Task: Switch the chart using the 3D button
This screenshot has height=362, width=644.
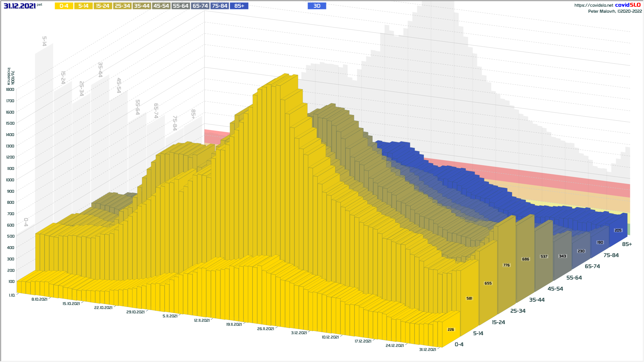Action: click(317, 6)
